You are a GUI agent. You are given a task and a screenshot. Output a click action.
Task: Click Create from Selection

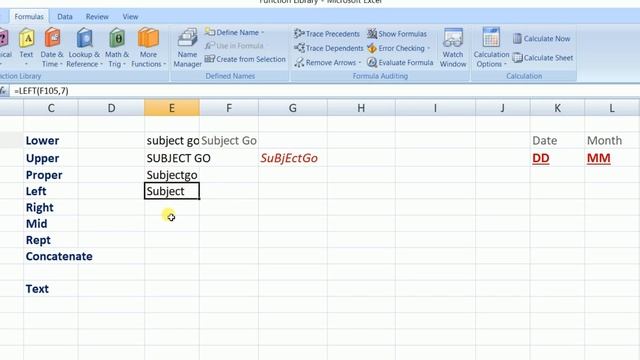tap(245, 59)
